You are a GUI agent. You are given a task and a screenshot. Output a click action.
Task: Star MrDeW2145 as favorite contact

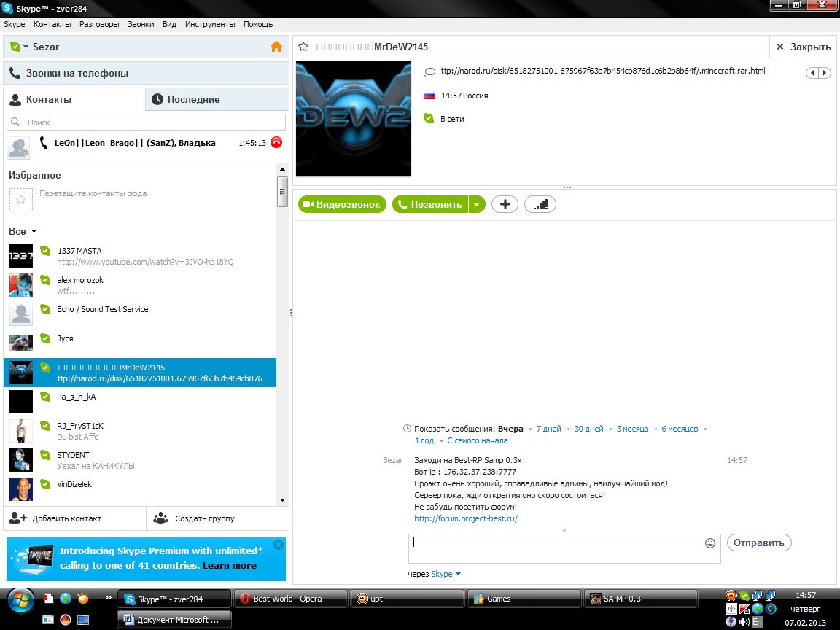tap(303, 47)
